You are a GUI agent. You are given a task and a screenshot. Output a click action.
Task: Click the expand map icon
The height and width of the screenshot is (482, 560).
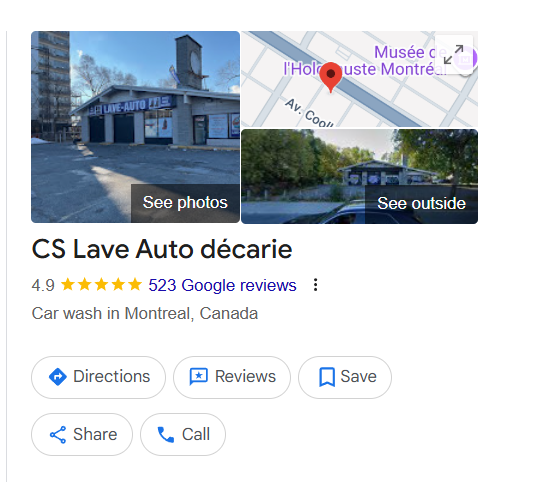(454, 54)
